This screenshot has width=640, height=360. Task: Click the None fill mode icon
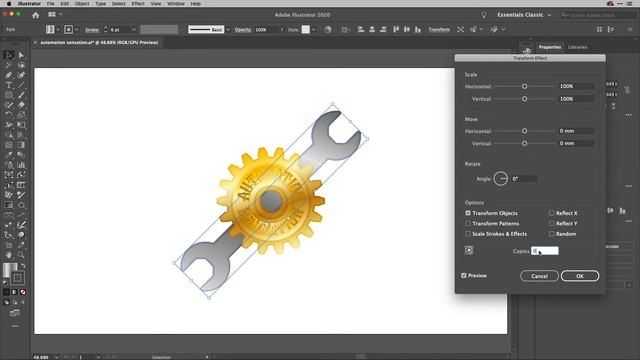click(x=23, y=292)
